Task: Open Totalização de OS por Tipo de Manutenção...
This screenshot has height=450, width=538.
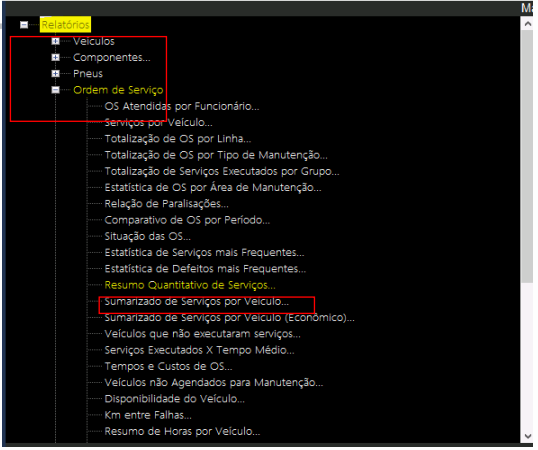Action: click(x=216, y=155)
